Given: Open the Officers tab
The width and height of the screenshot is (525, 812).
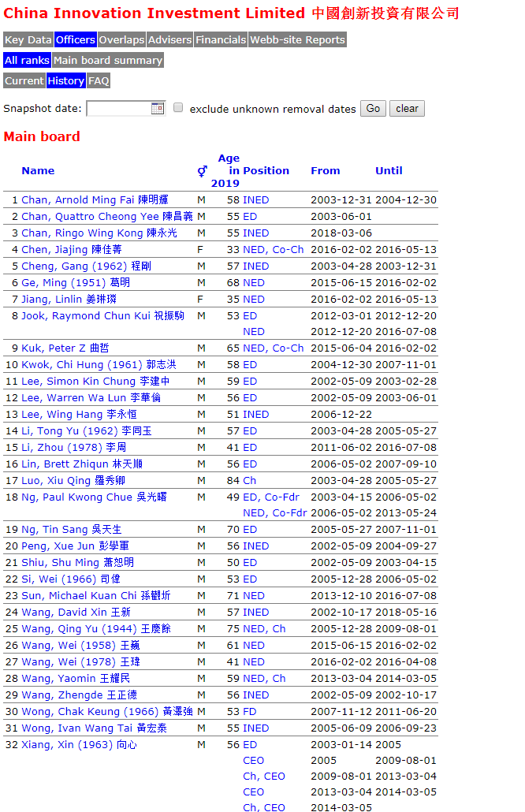Looking at the screenshot, I should click(75, 40).
